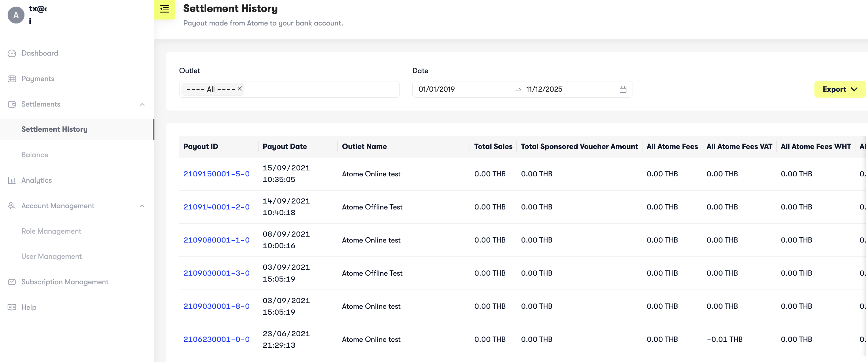
Task: Open User Management page
Action: tap(52, 256)
